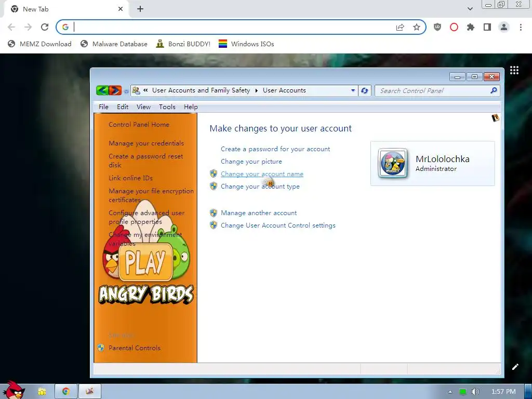This screenshot has width=532, height=399.
Task: Open the folder icon in the taskbar
Action: click(42, 392)
